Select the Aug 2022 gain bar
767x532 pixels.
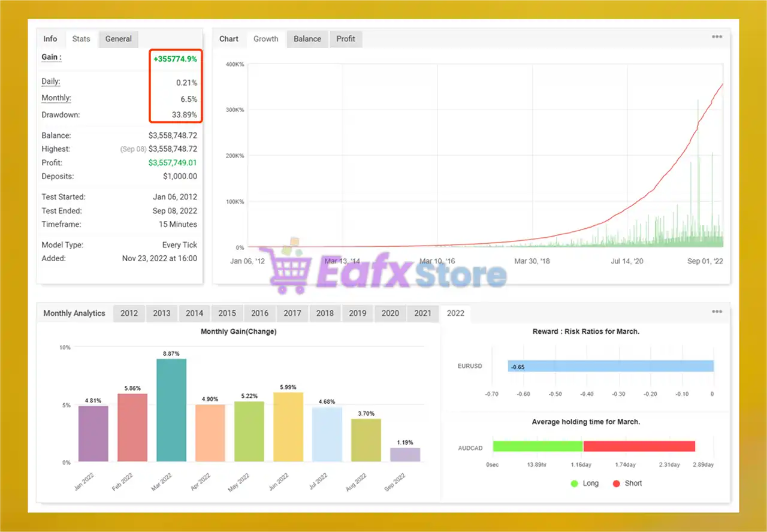pos(366,440)
